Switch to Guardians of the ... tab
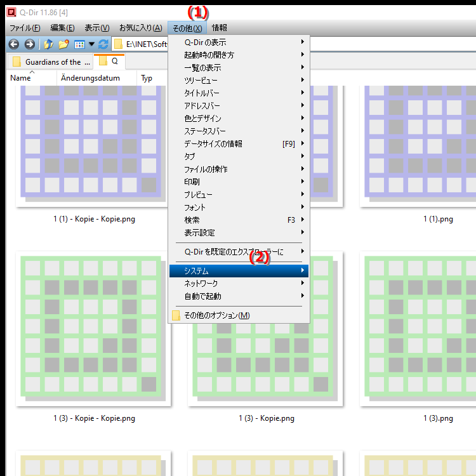This screenshot has width=476, height=476. point(50,62)
